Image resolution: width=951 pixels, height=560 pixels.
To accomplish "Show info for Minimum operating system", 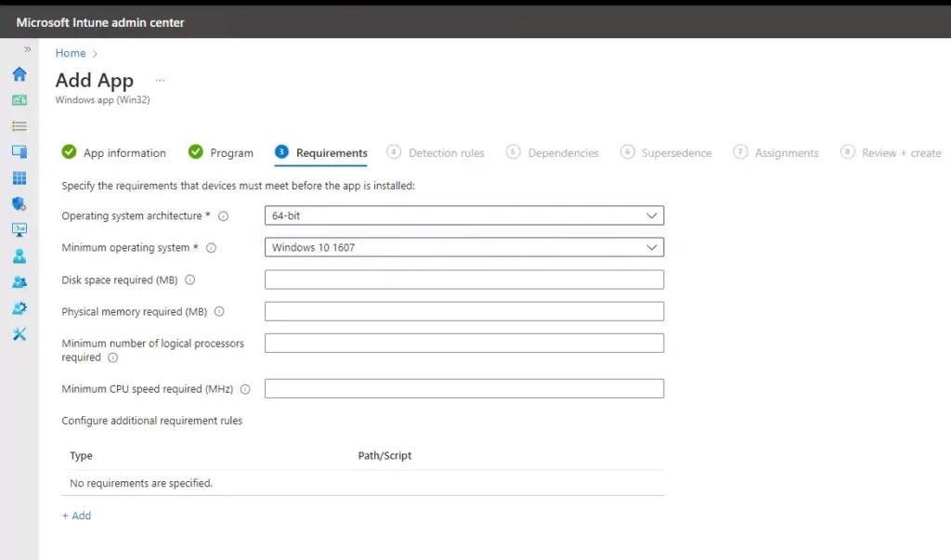I will coord(211,248).
